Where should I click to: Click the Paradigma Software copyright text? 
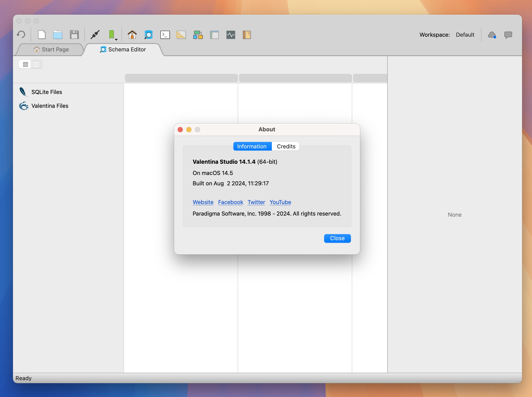267,214
